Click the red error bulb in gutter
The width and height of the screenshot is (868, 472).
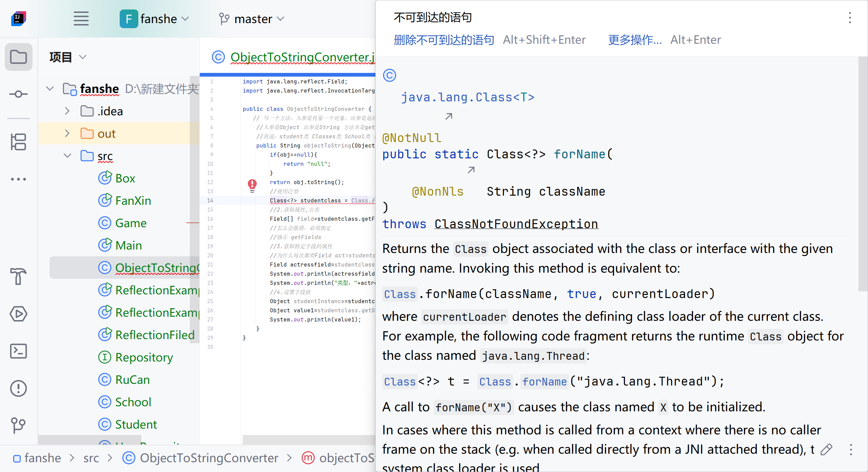pos(252,184)
